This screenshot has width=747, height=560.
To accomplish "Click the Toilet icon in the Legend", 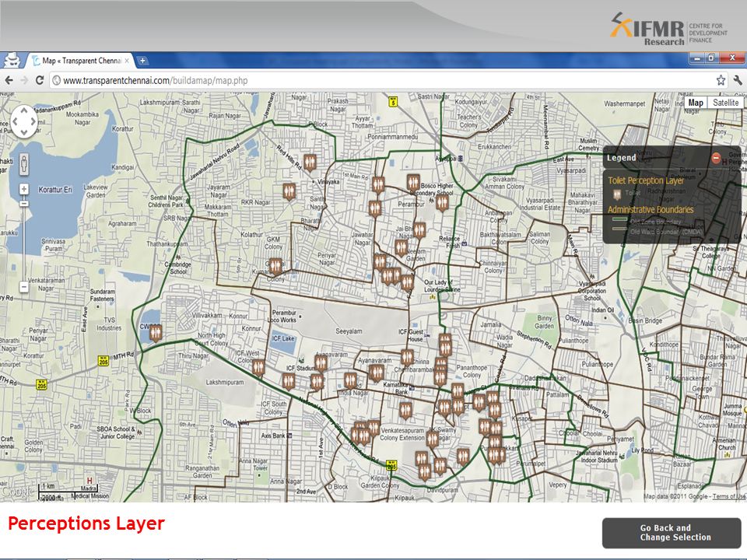I will coord(616,194).
